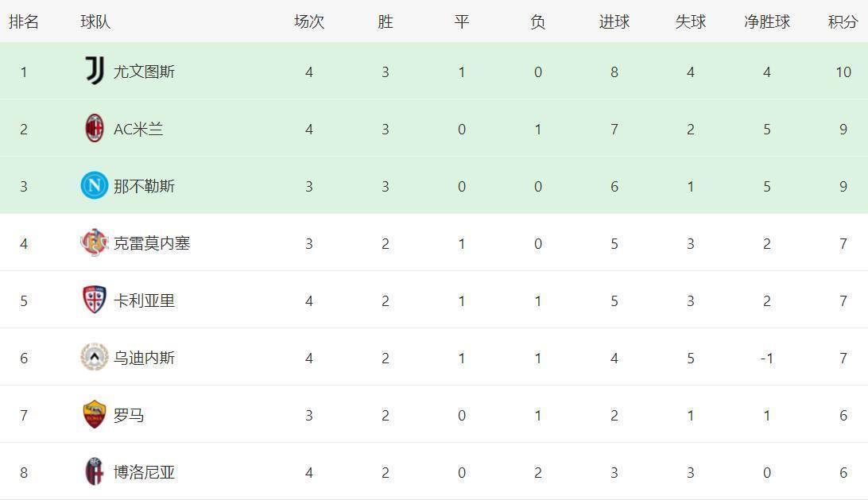This screenshot has width=868, height=500.
Task: Click the 排名 column header
Action: pyautogui.click(x=24, y=22)
